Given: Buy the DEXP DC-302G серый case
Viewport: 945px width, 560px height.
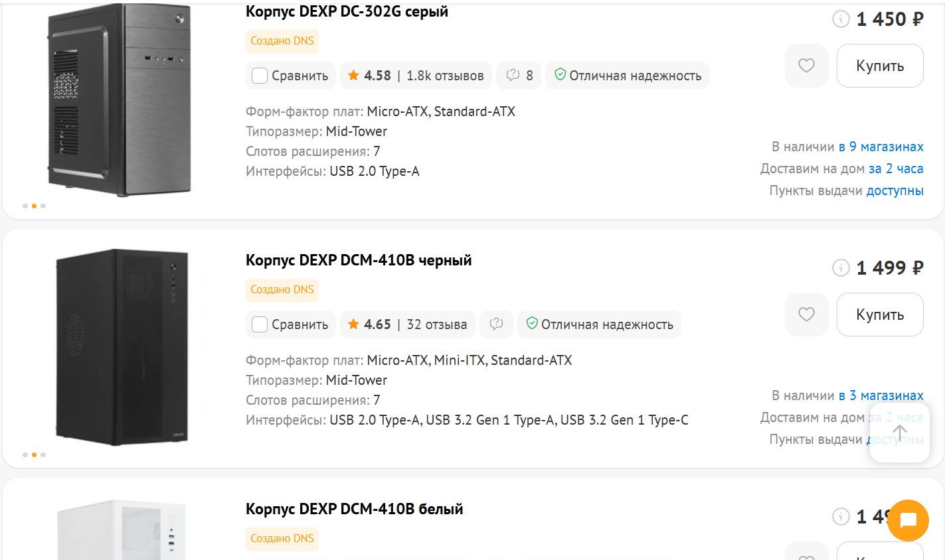Looking at the screenshot, I should click(x=880, y=66).
